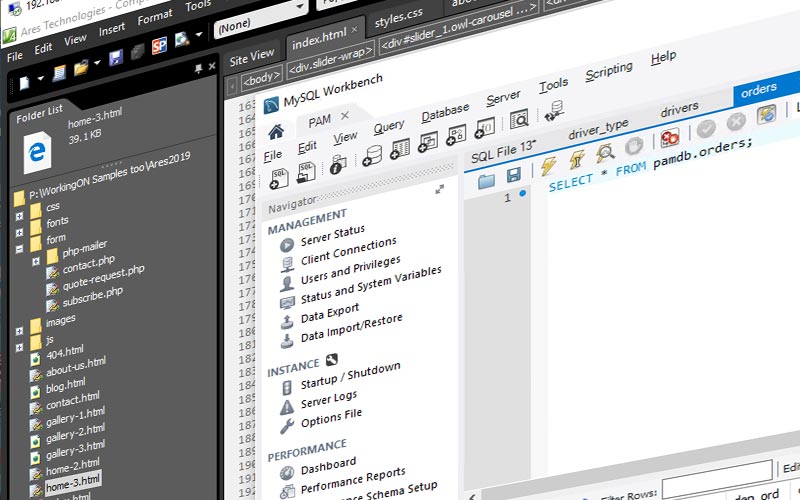
Task: Click the create new table icon
Action: click(400, 148)
